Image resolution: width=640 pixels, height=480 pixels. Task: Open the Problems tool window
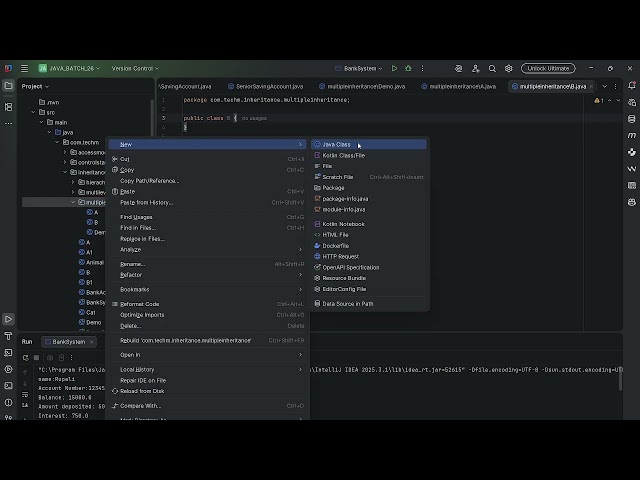point(8,402)
